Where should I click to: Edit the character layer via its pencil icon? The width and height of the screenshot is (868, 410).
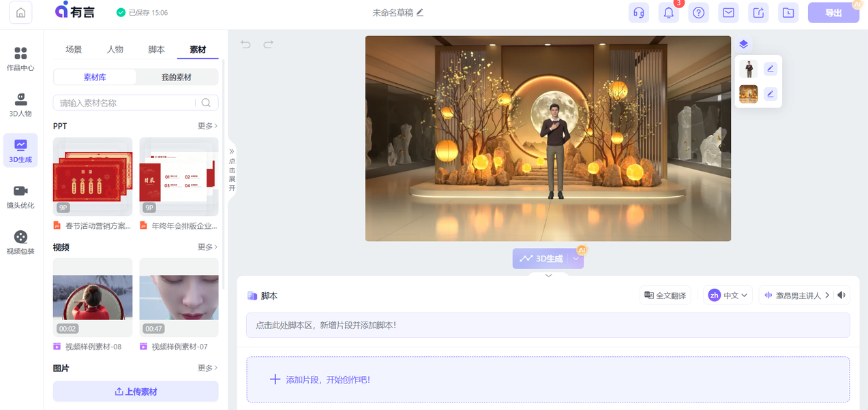(x=770, y=68)
